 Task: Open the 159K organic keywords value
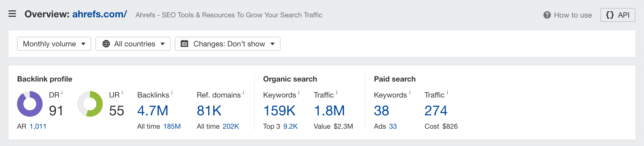click(279, 111)
